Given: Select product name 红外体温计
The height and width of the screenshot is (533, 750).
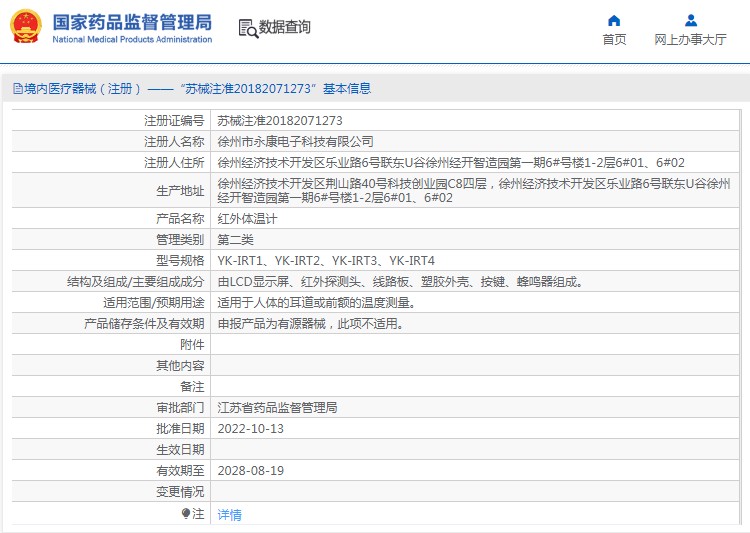Looking at the screenshot, I should coord(247,219).
